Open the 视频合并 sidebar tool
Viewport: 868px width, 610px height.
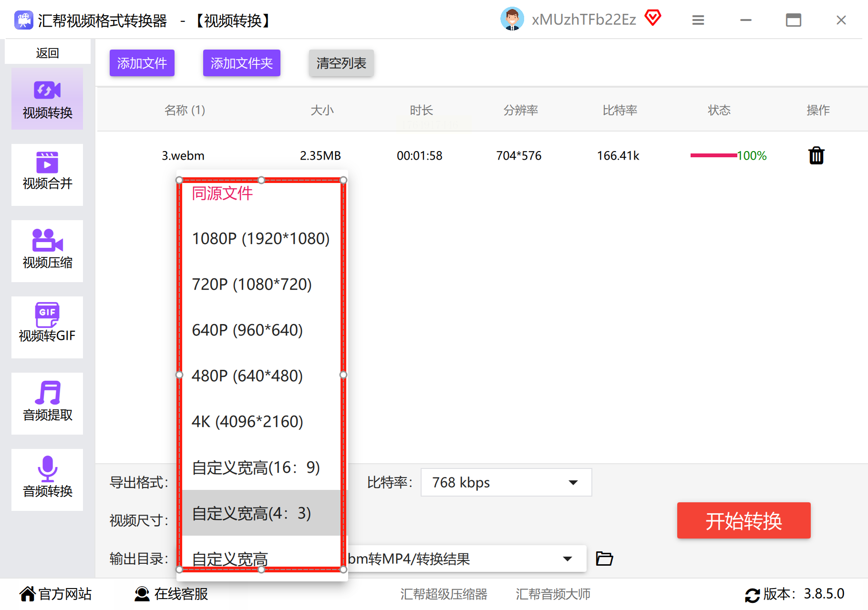tap(47, 175)
